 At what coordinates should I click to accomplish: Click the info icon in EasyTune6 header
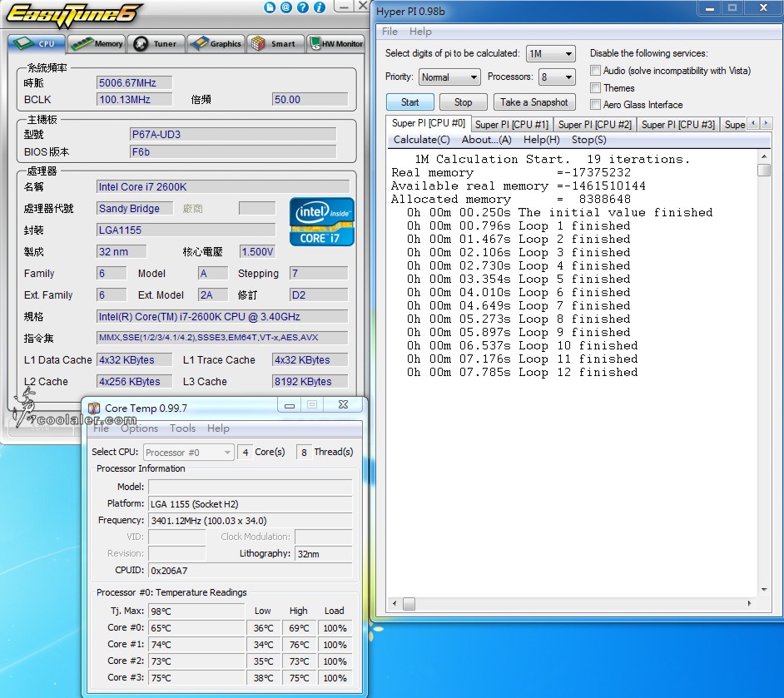tap(319, 7)
